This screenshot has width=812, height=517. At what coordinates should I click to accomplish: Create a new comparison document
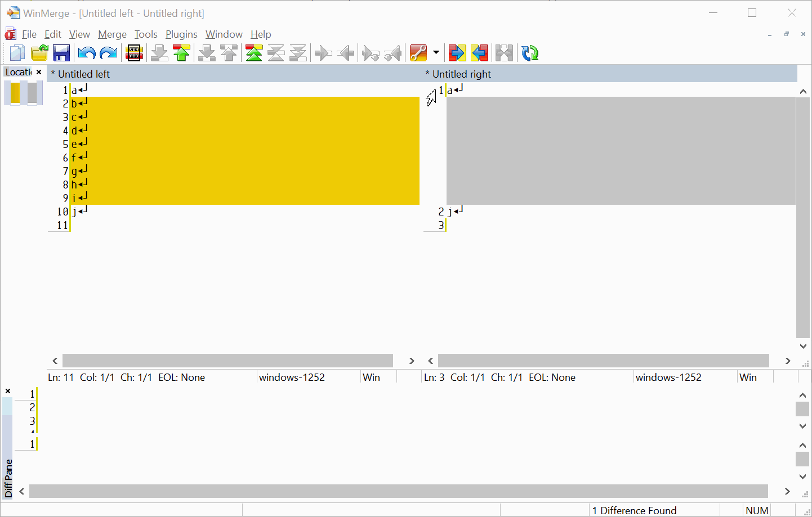pyautogui.click(x=17, y=52)
